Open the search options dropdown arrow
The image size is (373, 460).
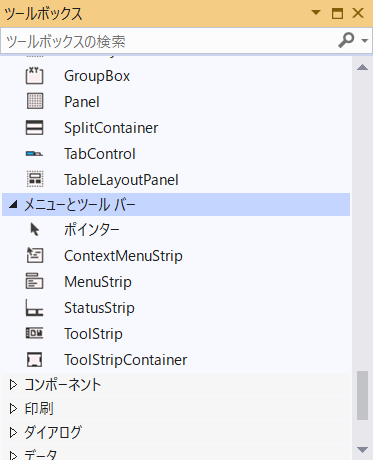pos(365,41)
